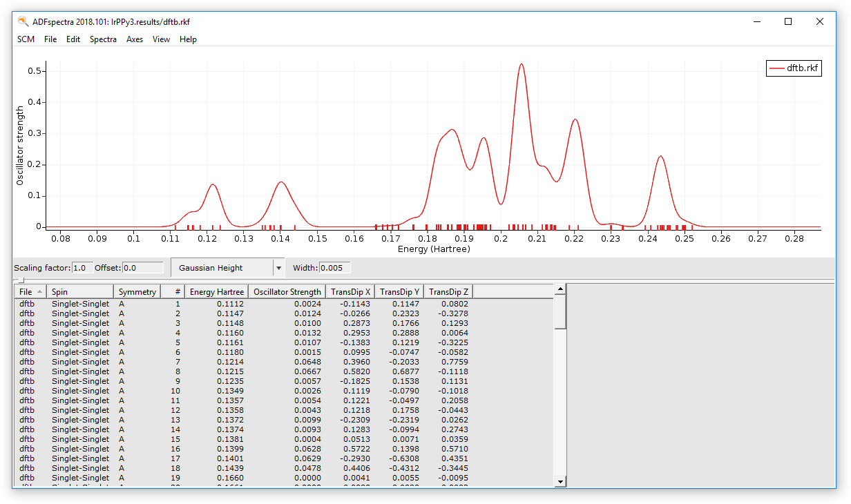
Task: Open the Gaussian Height dropdown
Action: [x=227, y=267]
